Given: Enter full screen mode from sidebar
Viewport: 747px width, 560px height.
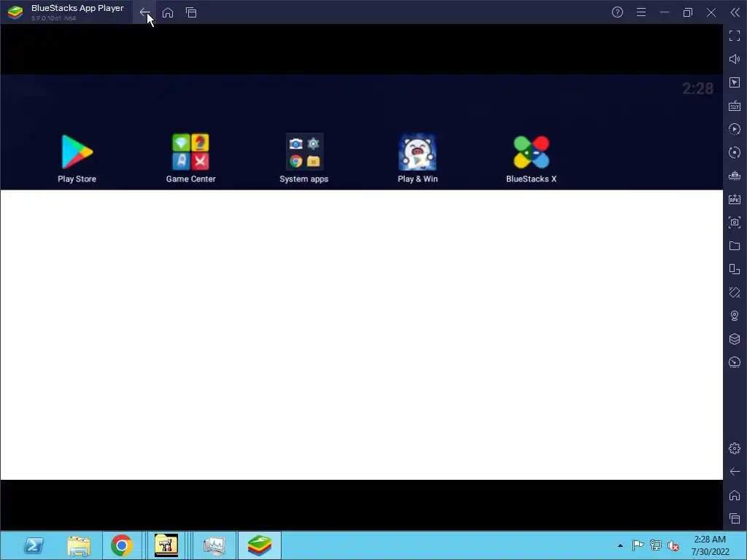Looking at the screenshot, I should coord(735,36).
